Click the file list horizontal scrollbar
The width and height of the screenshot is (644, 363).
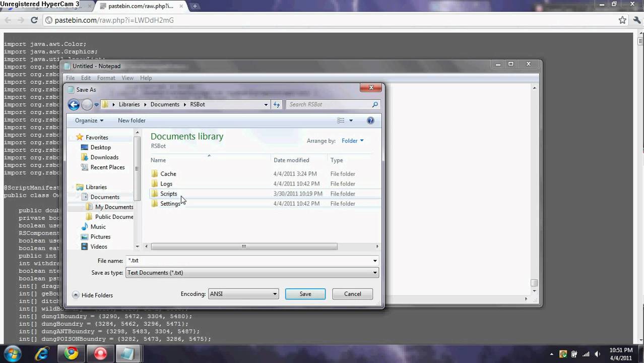click(244, 247)
